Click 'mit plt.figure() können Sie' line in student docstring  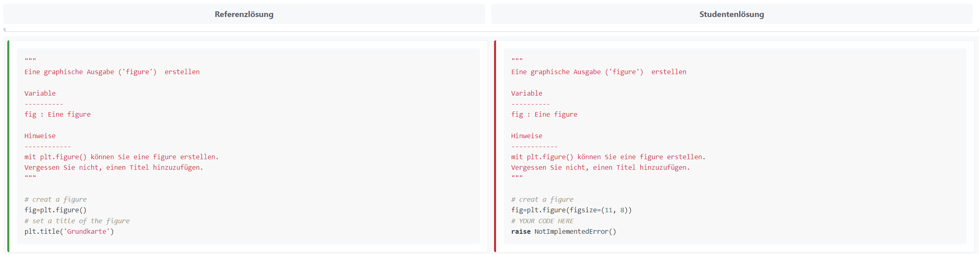coord(608,157)
